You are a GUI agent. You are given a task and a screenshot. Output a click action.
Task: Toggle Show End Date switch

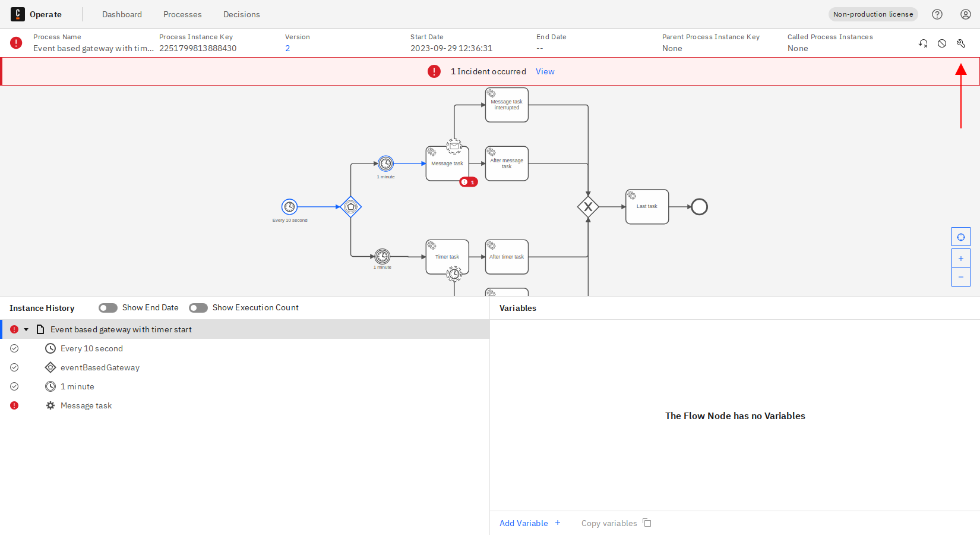click(108, 308)
